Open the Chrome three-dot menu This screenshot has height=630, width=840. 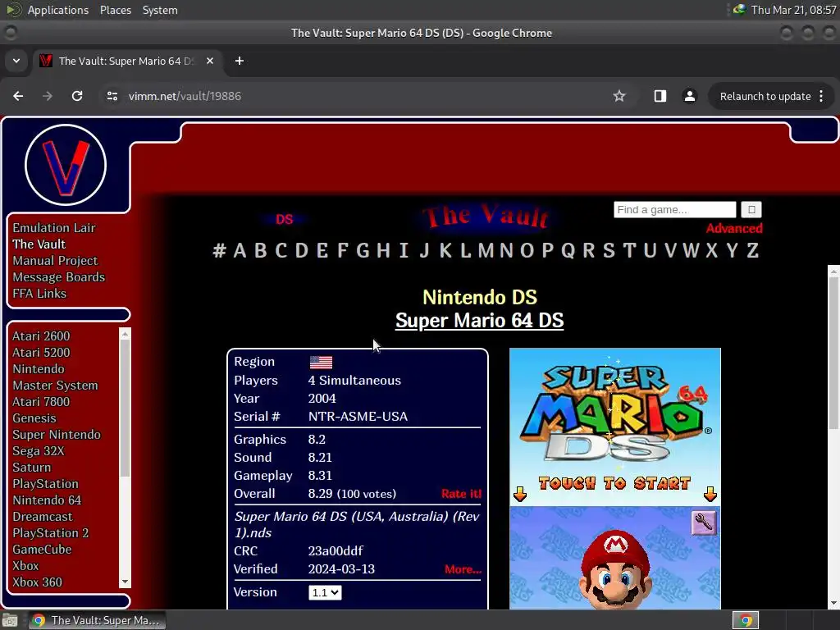pyautogui.click(x=821, y=97)
